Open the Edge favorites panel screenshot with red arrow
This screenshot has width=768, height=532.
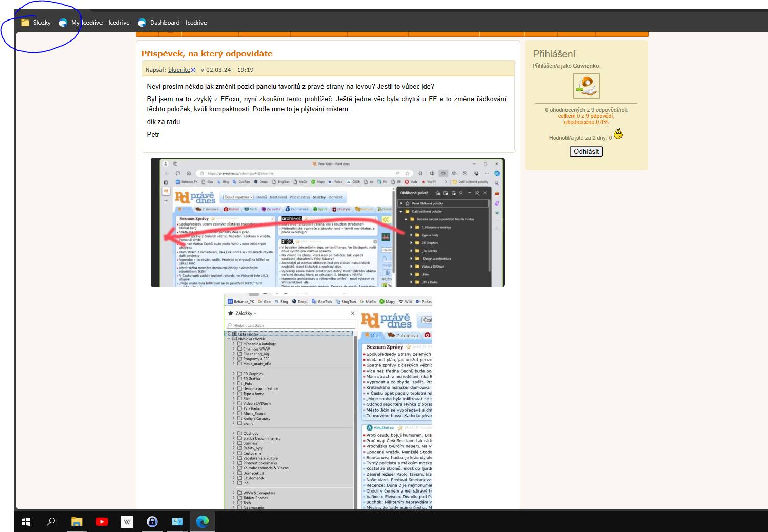(328, 222)
